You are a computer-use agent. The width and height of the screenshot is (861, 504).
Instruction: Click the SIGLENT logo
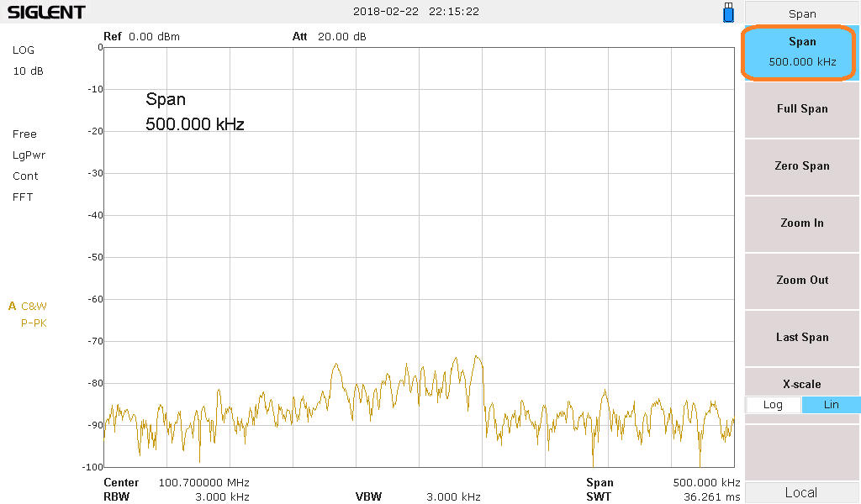(46, 13)
